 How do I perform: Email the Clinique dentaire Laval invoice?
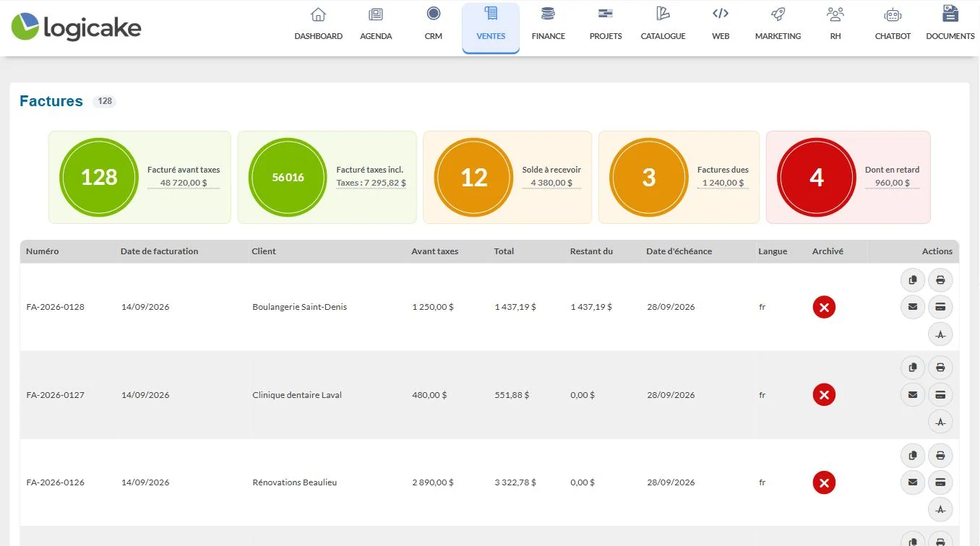(x=913, y=395)
